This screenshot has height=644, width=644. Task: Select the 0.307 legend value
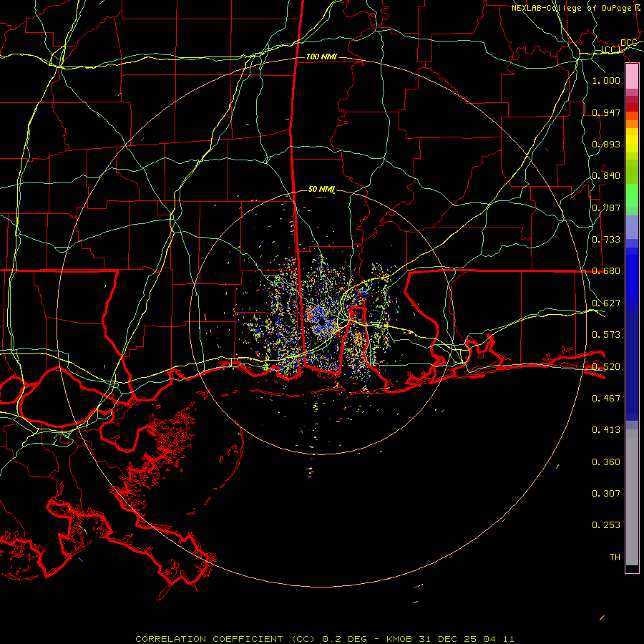pos(606,494)
